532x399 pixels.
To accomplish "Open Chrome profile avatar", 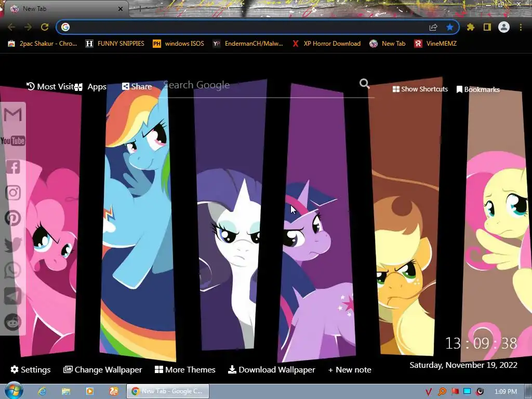I will click(x=504, y=27).
